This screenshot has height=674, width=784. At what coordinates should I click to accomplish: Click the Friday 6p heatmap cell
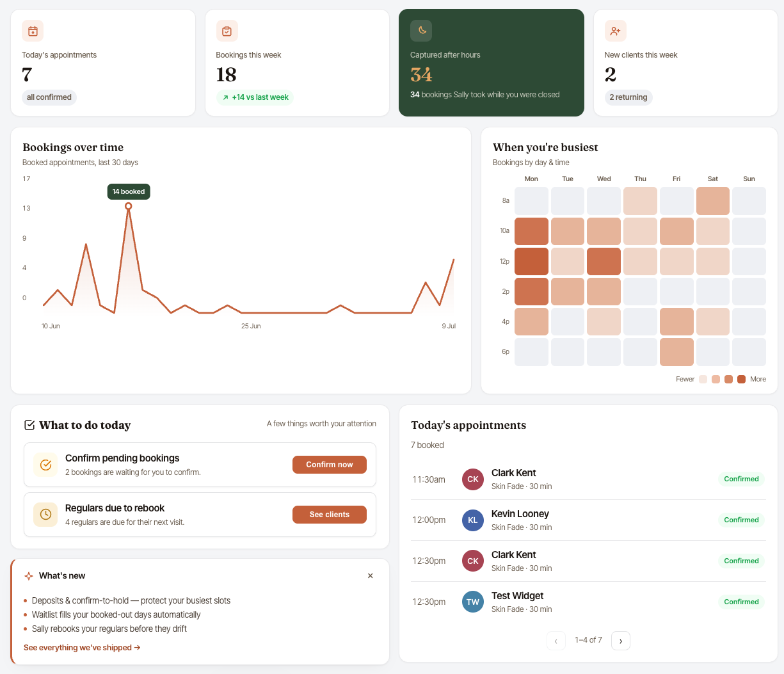676,352
